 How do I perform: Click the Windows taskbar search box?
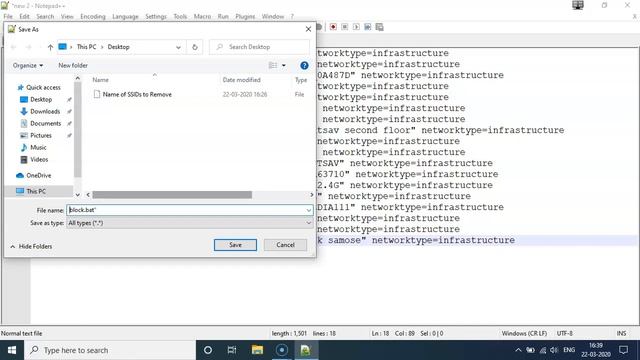(x=109, y=350)
